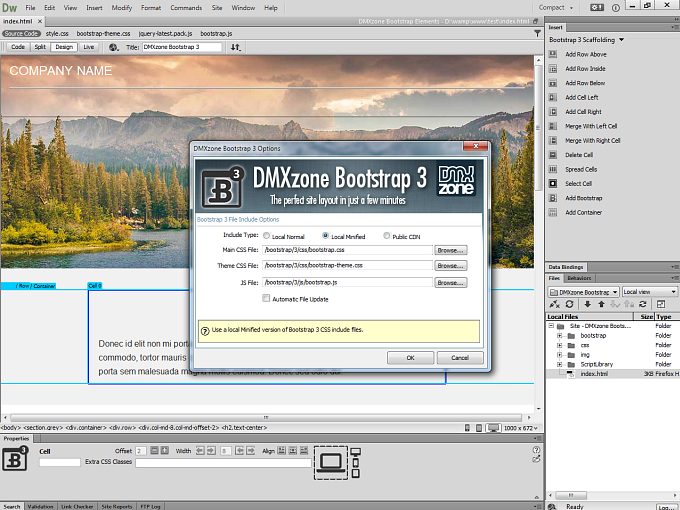The height and width of the screenshot is (510, 680).
Task: Open the Compact workspace dropdown
Action: tap(556, 7)
